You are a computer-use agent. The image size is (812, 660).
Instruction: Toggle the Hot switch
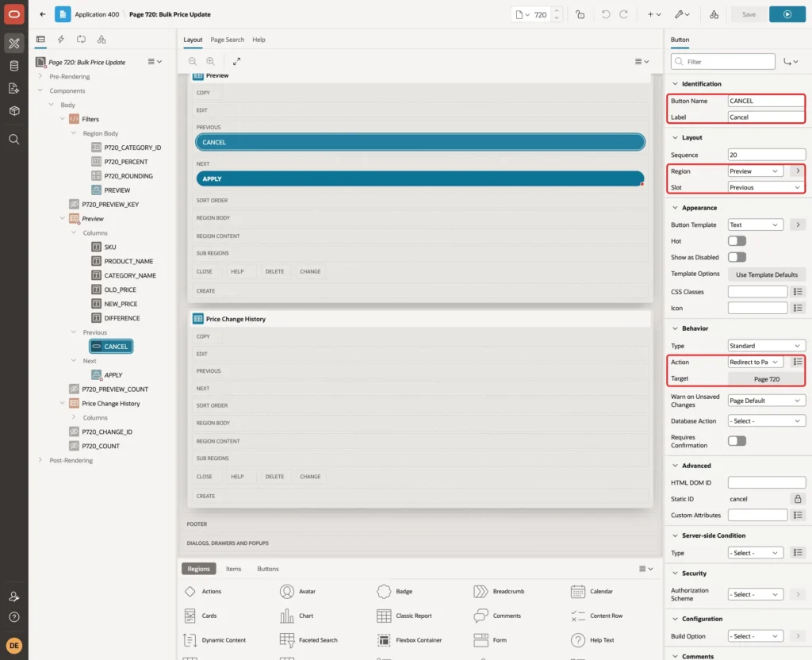[x=737, y=241]
